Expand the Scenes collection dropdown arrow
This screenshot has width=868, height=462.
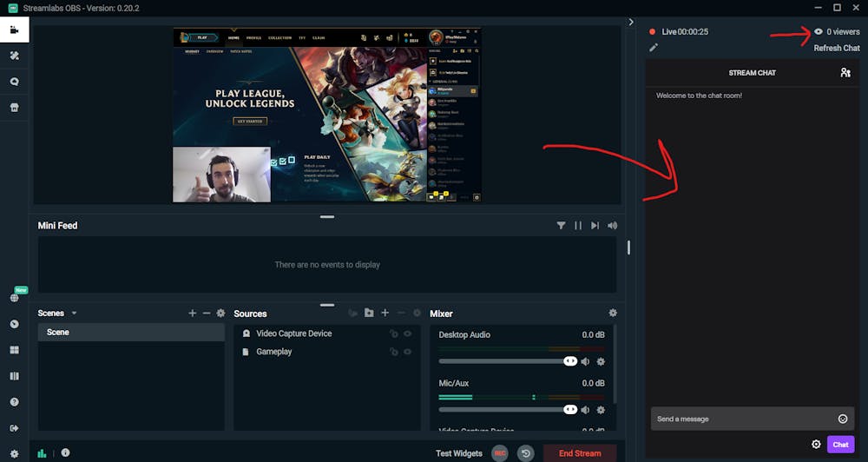(x=74, y=313)
